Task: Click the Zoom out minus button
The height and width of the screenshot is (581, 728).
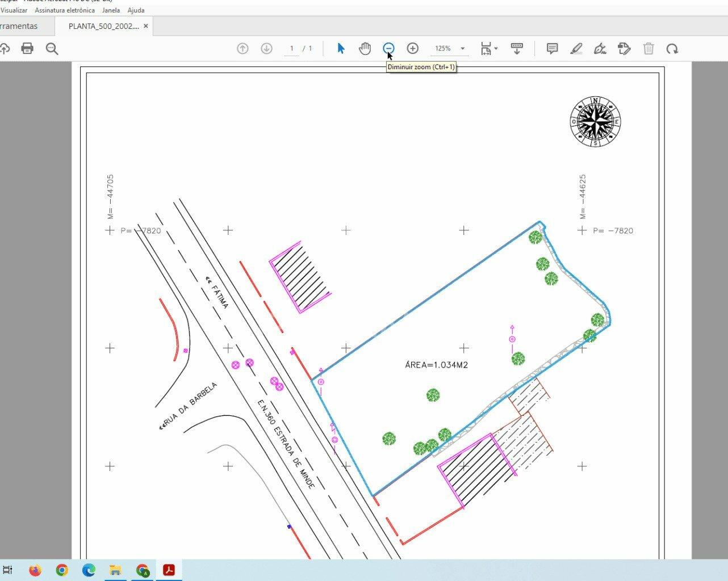Action: 388,49
